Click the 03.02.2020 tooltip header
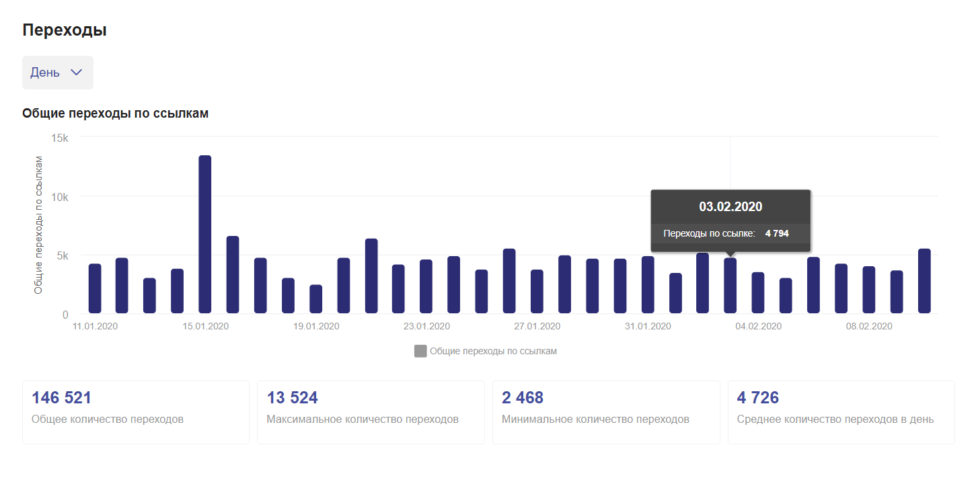Screen dimensions: 980x482 pos(730,206)
